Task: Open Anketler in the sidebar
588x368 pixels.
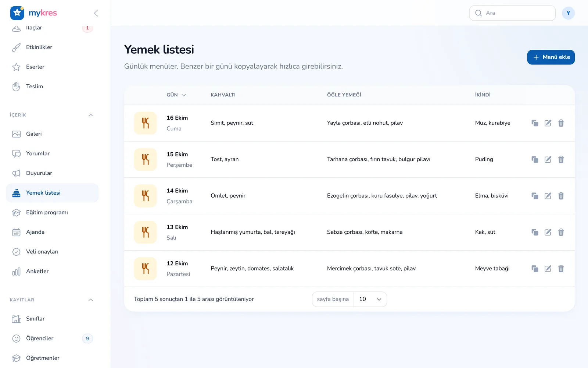Action: click(52, 271)
